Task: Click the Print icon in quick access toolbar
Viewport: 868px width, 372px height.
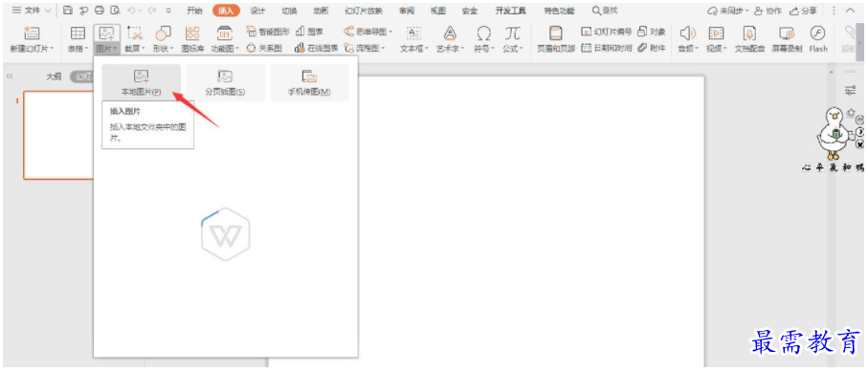Action: pos(100,11)
